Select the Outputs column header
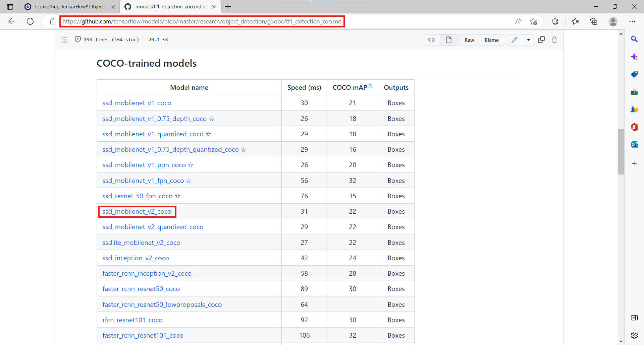644x345 pixels. click(396, 87)
